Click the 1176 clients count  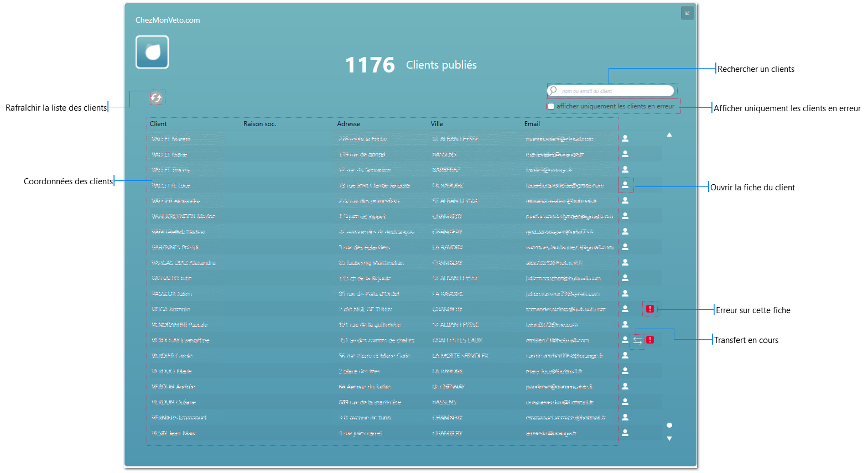tap(370, 65)
